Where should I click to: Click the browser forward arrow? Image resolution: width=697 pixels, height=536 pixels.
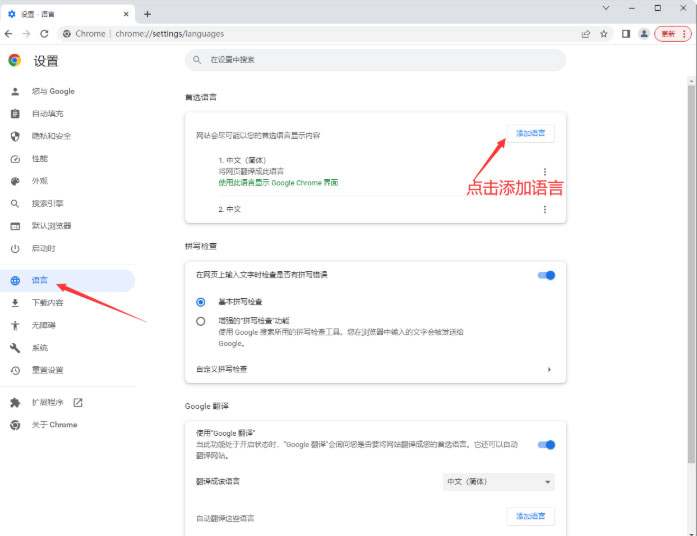point(26,34)
